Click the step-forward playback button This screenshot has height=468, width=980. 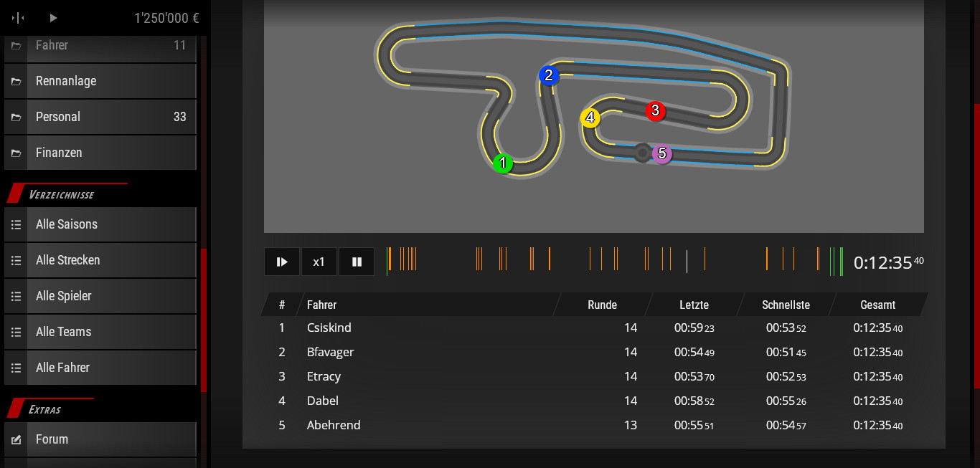[282, 262]
